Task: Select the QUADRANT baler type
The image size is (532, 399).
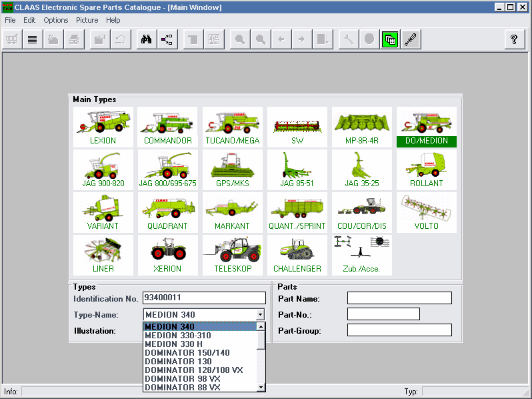Action: (x=167, y=213)
